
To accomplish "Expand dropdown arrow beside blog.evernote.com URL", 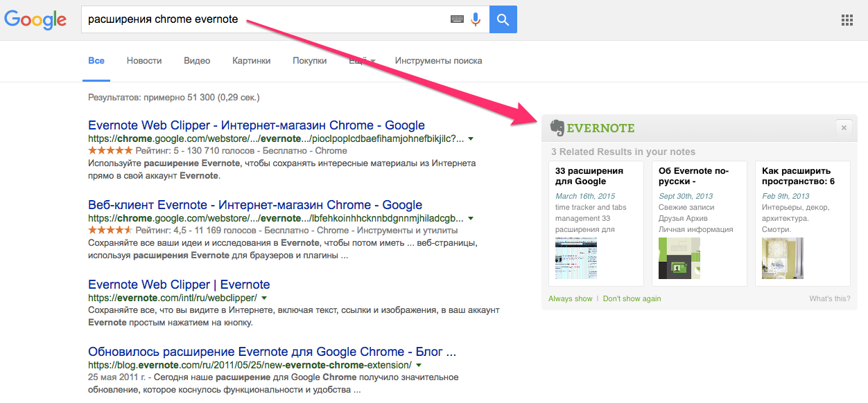I will coord(418,364).
